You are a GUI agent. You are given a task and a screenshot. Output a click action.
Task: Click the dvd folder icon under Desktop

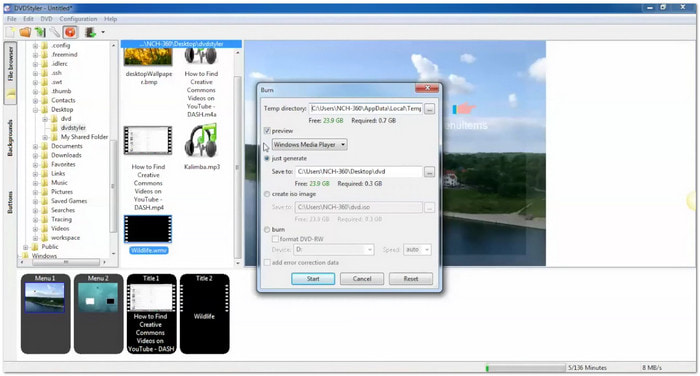point(54,118)
